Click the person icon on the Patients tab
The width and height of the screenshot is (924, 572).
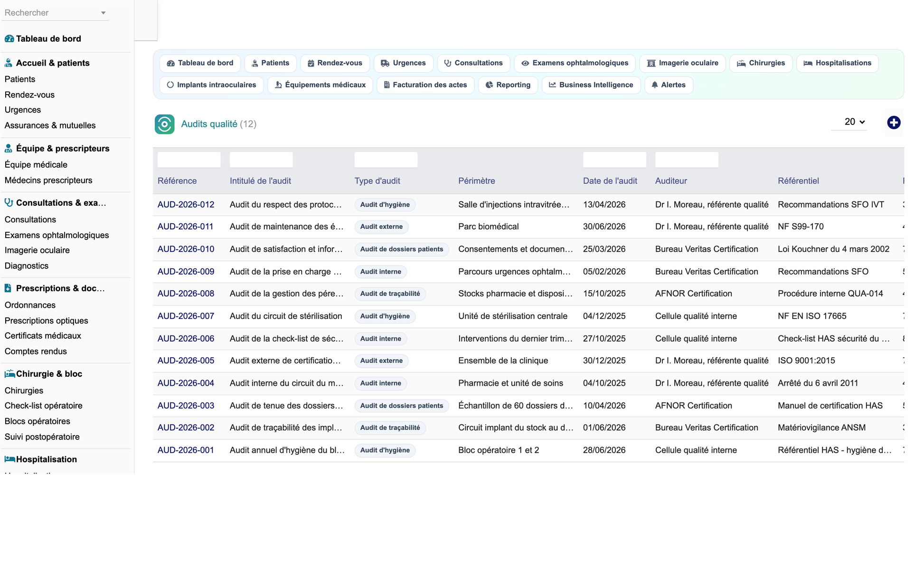tap(255, 63)
